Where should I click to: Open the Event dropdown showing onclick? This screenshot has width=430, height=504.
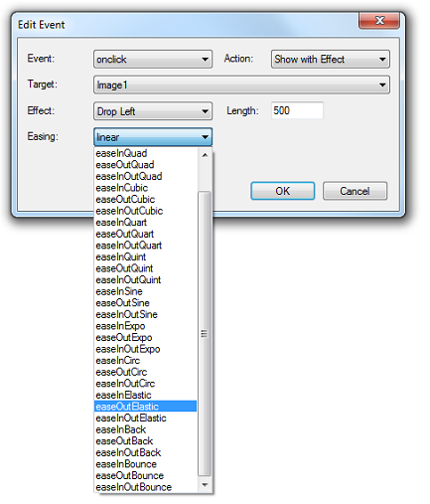(x=153, y=60)
